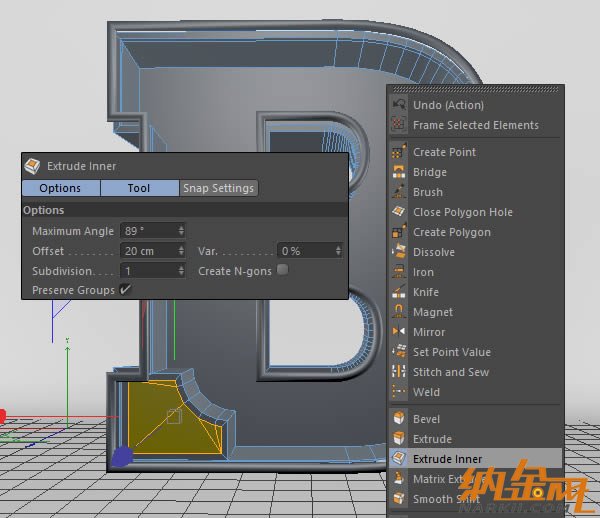Toggle the Create N-gons checkbox
The height and width of the screenshot is (518, 600).
coord(282,270)
